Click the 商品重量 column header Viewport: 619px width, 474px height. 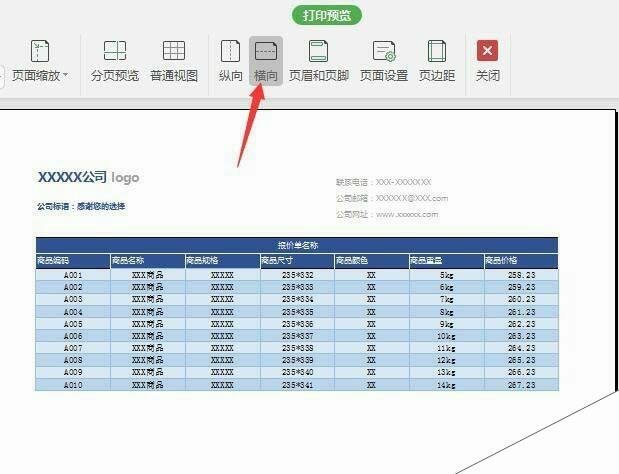click(x=446, y=260)
